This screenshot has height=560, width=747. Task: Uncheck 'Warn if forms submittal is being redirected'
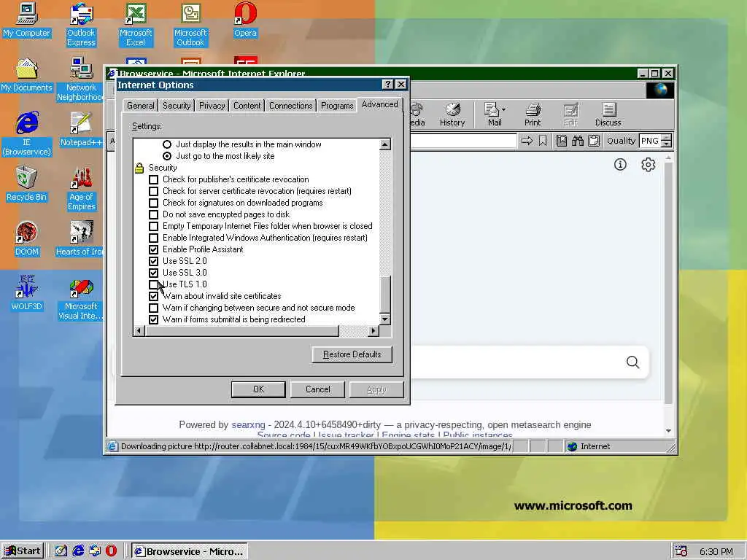[153, 319]
